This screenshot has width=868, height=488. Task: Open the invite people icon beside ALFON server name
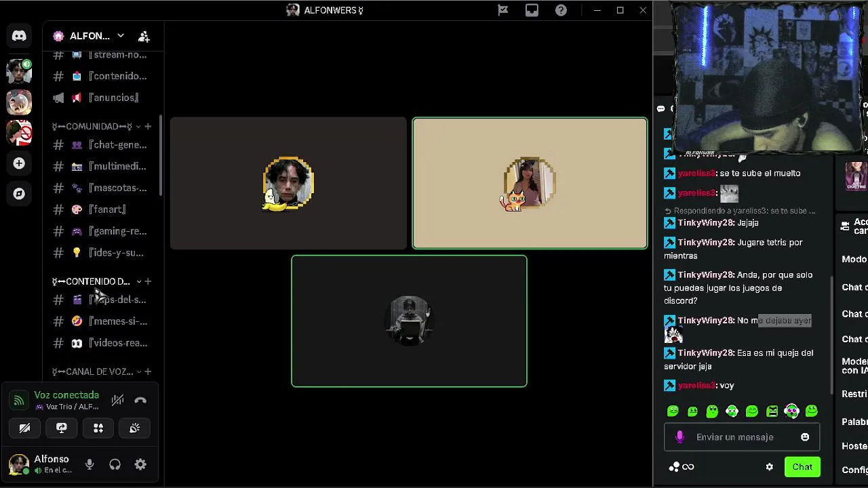tap(144, 36)
